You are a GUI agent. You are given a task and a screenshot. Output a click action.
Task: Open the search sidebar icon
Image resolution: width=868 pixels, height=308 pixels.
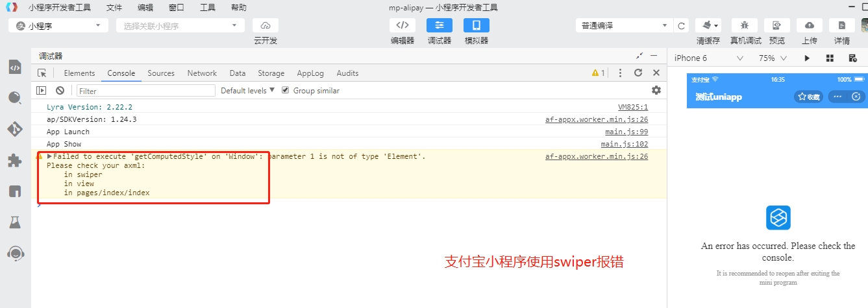click(15, 98)
